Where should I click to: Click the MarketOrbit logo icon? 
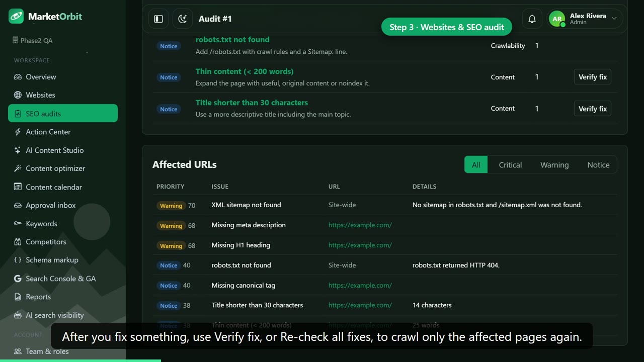coord(16,16)
